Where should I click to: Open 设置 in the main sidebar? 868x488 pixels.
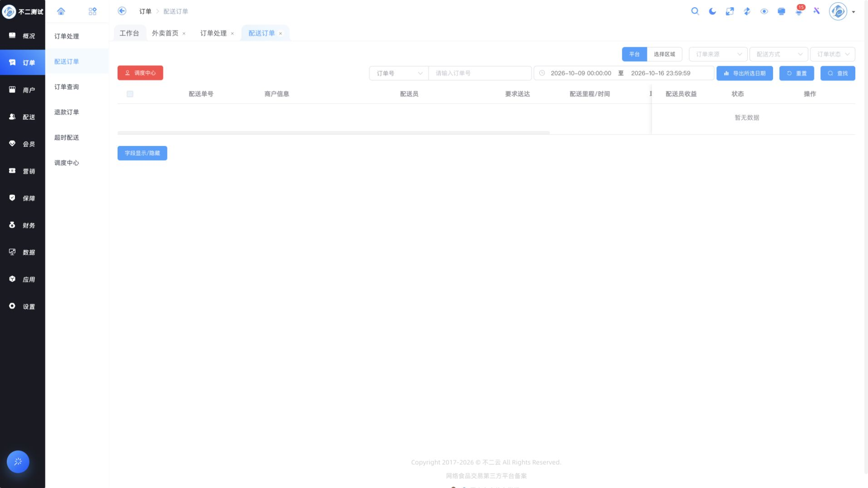[22, 307]
